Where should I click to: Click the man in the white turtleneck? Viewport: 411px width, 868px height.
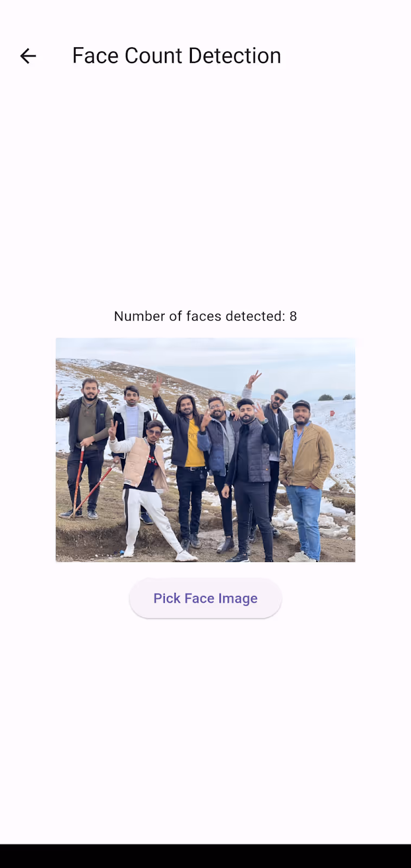[132, 418]
